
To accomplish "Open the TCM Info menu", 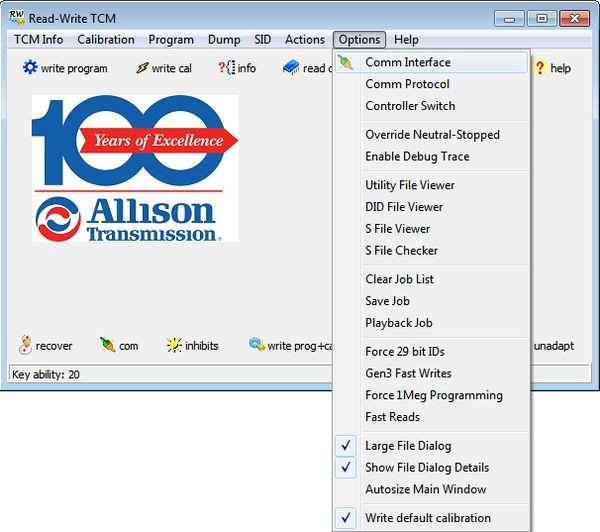I will click(38, 40).
